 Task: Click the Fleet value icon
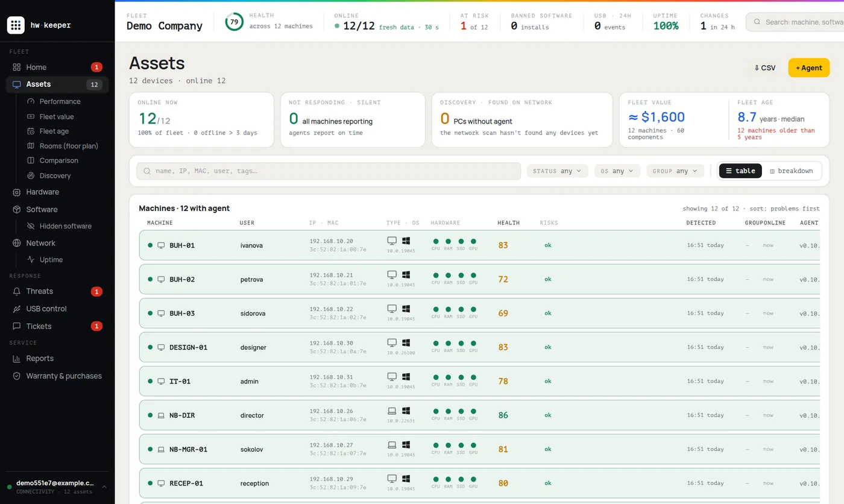point(31,116)
